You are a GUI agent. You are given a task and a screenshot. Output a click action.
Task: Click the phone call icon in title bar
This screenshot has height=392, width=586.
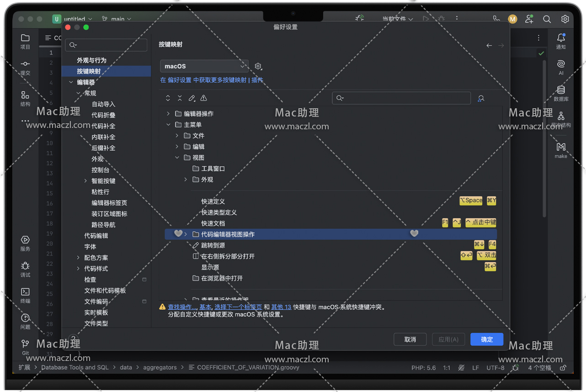496,19
